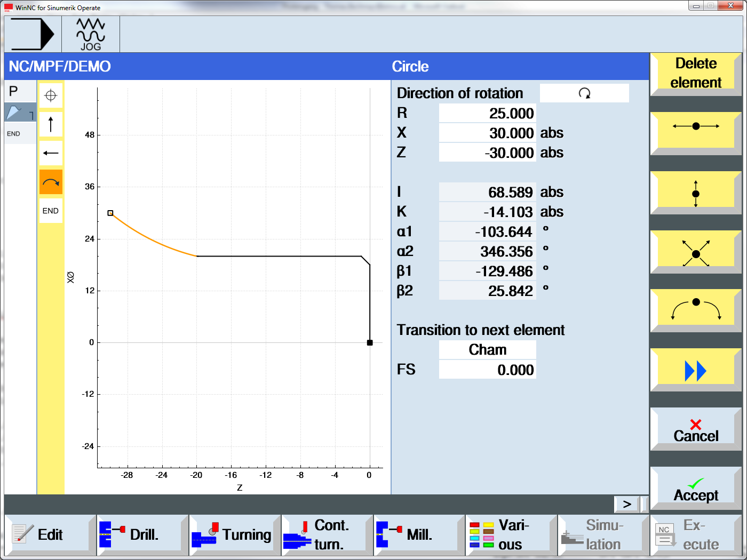Select the END element in contour chain
Image resolution: width=747 pixels, height=560 pixels.
pyautogui.click(x=51, y=211)
